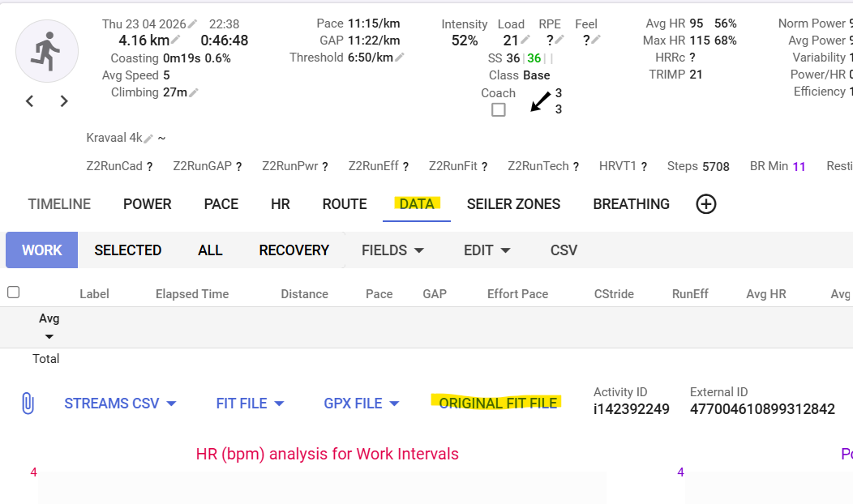Edit the 4.16 km distance pencil
Viewport: 853px width, 504px height.
[176, 40]
